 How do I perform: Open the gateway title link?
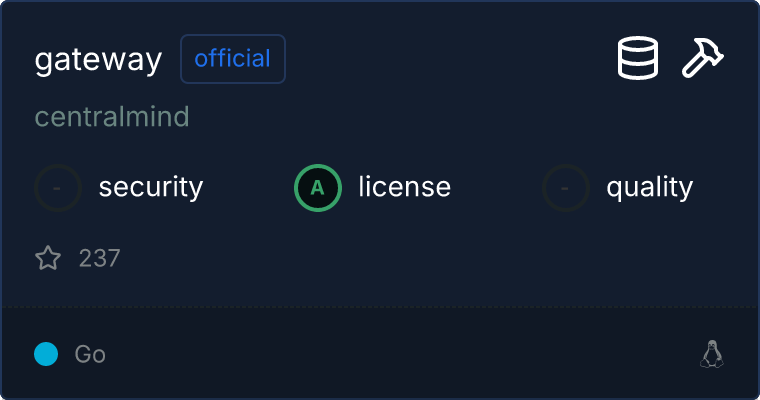pos(98,59)
